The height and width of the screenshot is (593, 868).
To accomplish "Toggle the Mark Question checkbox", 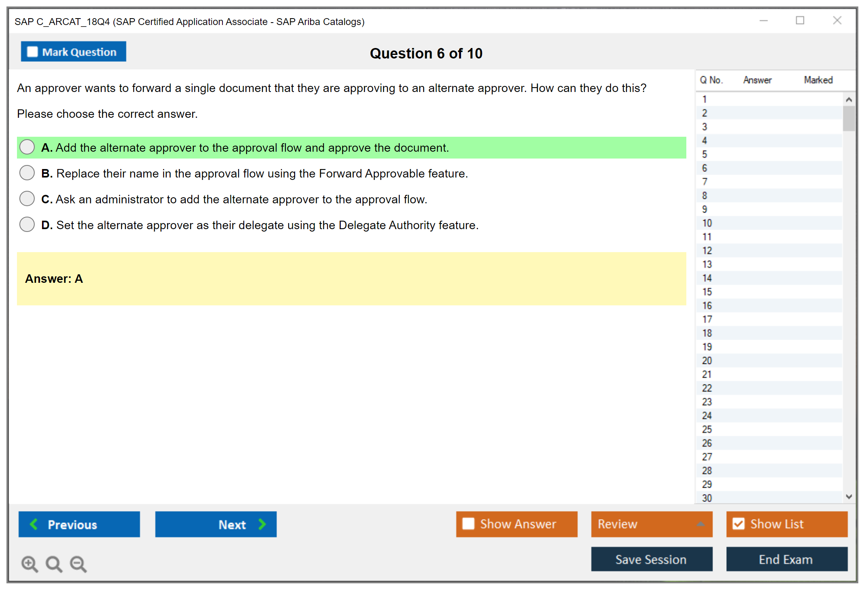I will [32, 52].
